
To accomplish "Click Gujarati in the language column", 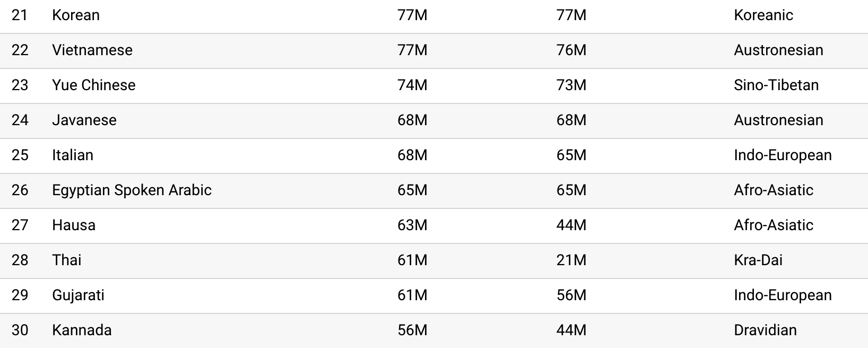I will click(x=78, y=295).
